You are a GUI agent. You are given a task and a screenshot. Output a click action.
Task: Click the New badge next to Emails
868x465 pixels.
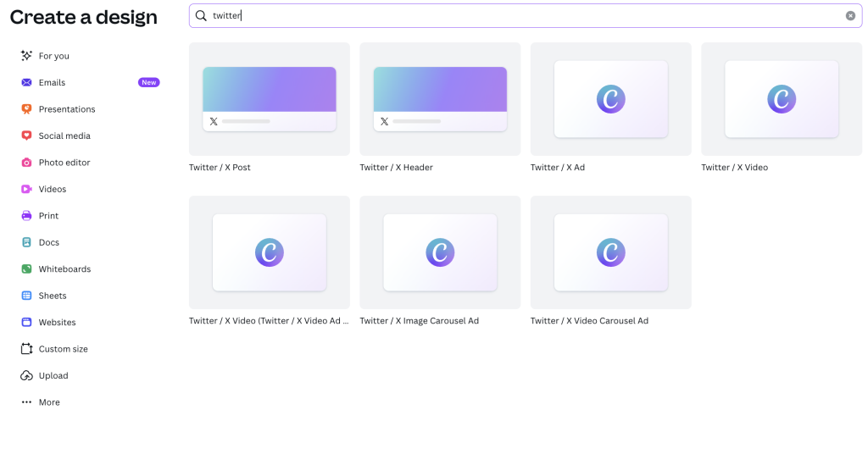(149, 82)
